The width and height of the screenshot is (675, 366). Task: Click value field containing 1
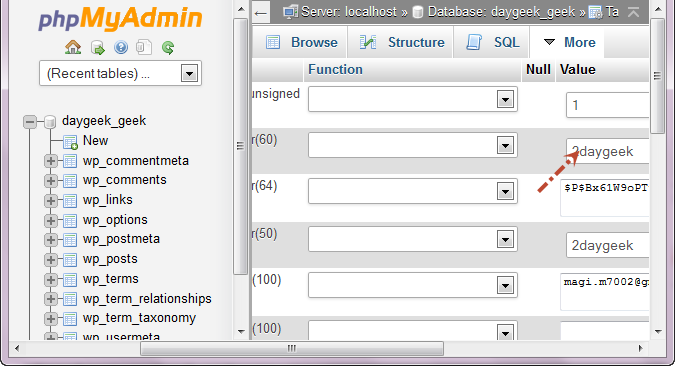(x=607, y=105)
